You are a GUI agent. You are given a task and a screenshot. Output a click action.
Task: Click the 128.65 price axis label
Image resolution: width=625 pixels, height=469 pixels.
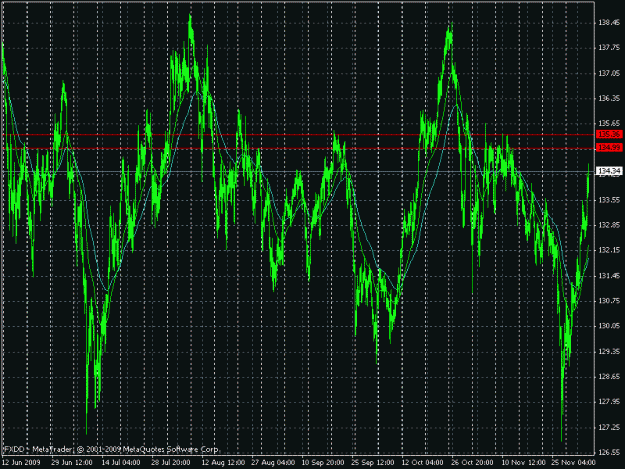(609, 377)
